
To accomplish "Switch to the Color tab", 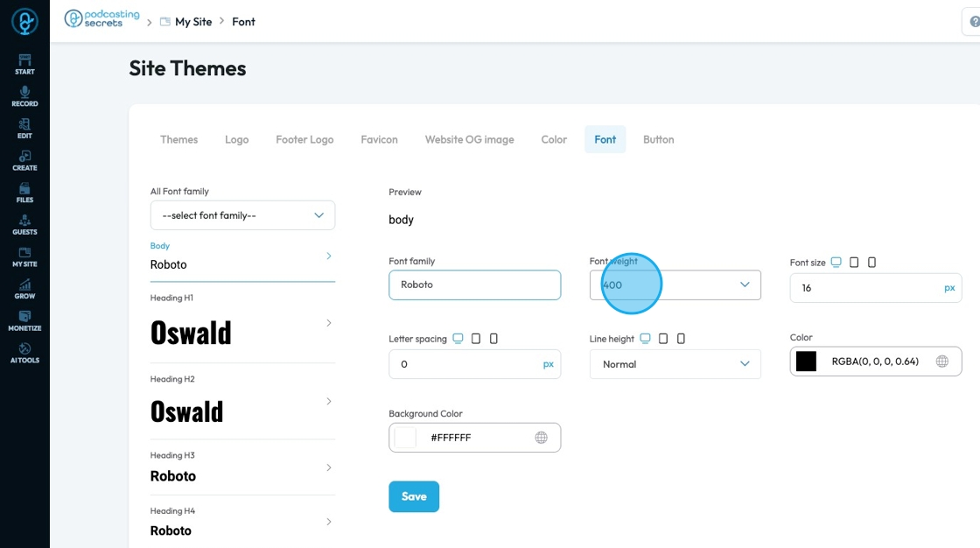I will click(554, 139).
